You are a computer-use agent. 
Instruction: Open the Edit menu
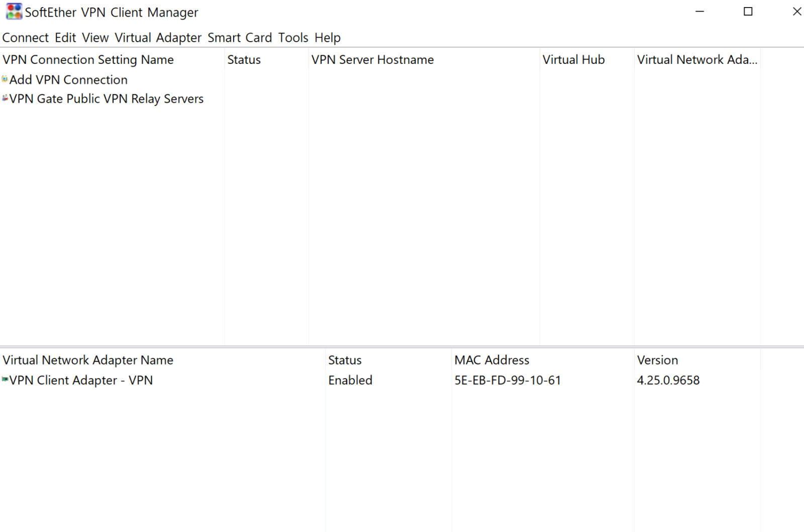(65, 38)
